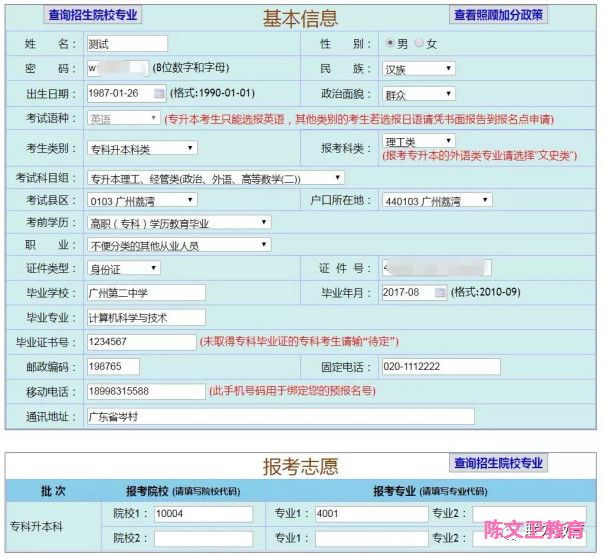Click the 毕业证书号 field 1234567
Screen dimensions: 604x558
coord(142,342)
